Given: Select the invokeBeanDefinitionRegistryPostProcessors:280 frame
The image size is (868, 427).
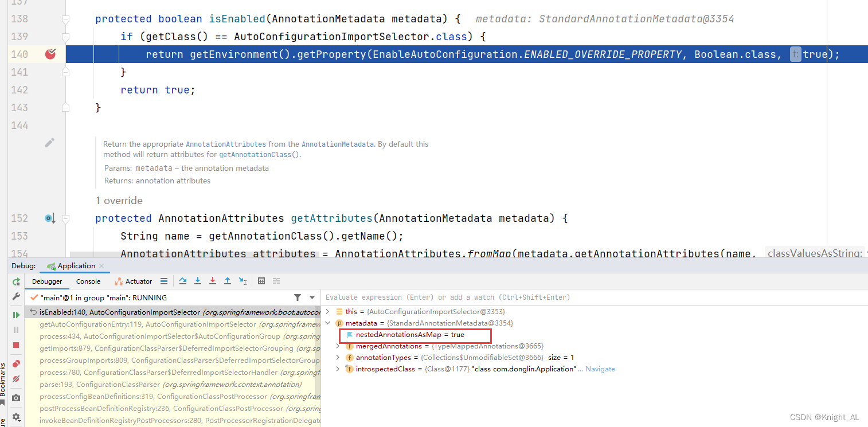Looking at the screenshot, I should click(173, 421).
